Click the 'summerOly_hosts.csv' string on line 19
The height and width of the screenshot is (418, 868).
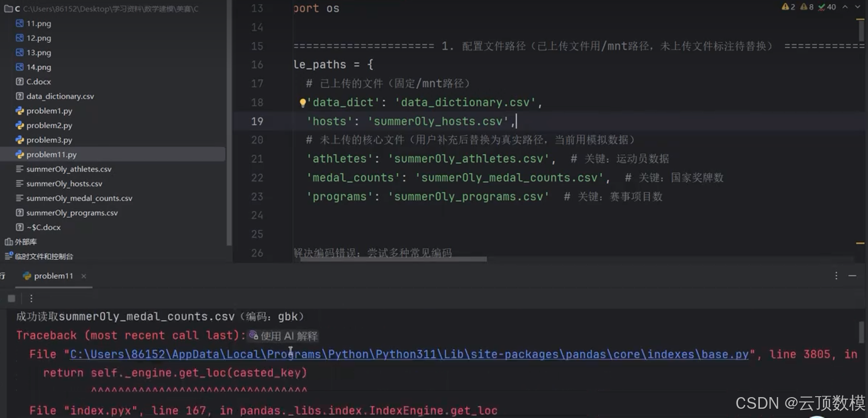coord(438,121)
